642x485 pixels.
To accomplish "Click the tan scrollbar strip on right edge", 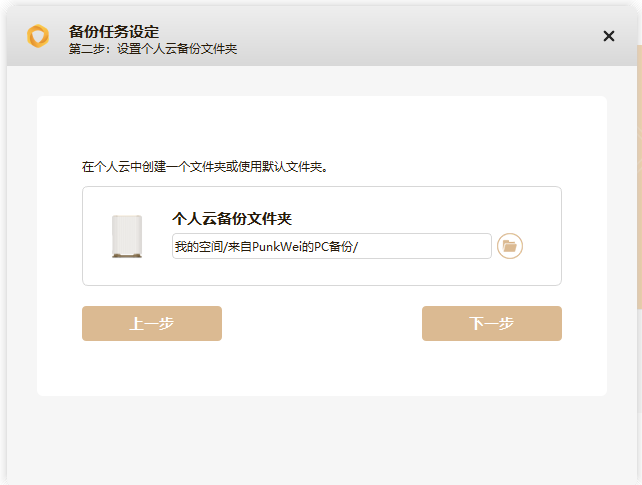I will pos(639,177).
